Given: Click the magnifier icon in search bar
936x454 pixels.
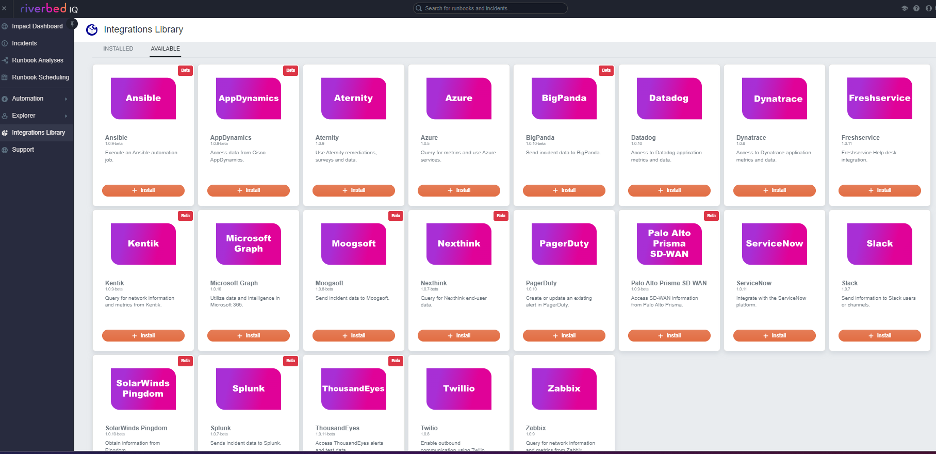Looking at the screenshot, I should [x=420, y=8].
